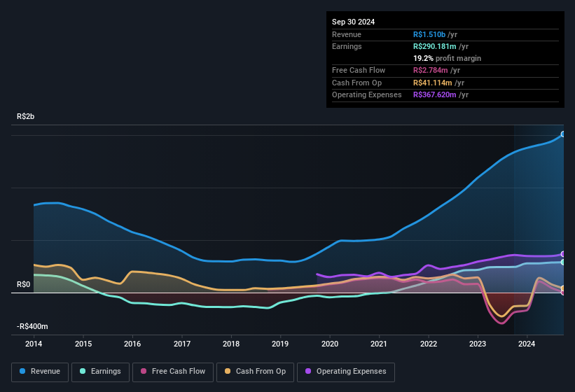Click the blue Revenue legend dot
The width and height of the screenshot is (575, 392).
point(23,372)
